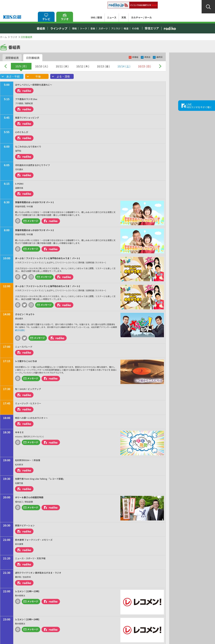215x644 pixels.
Task: Open 天気 menu link
Action: (x=124, y=18)
